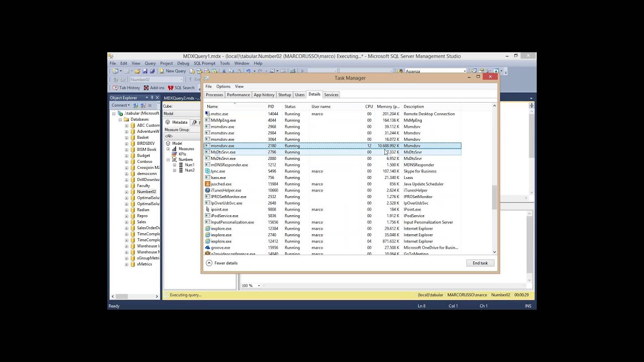Sort by the User name column header

[321, 107]
